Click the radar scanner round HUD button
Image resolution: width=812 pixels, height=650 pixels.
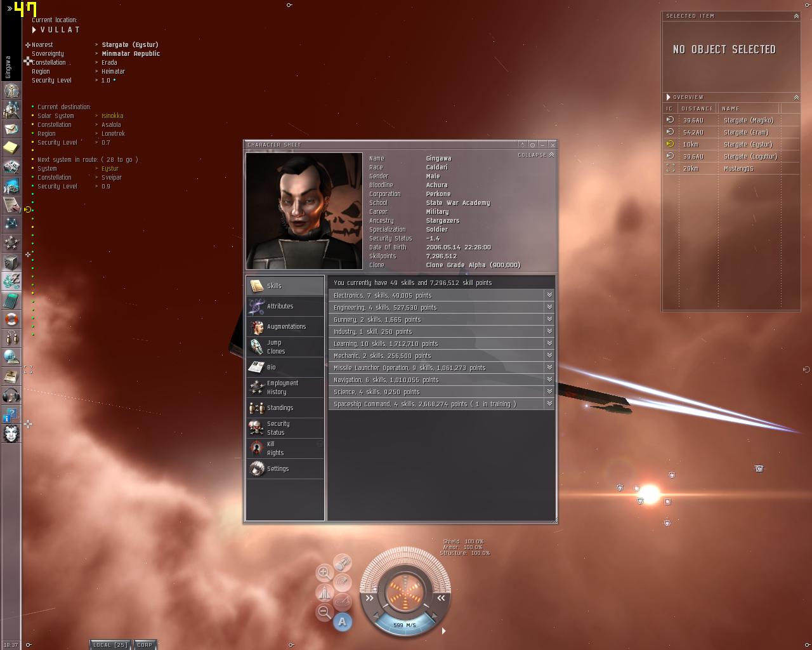pos(343,582)
